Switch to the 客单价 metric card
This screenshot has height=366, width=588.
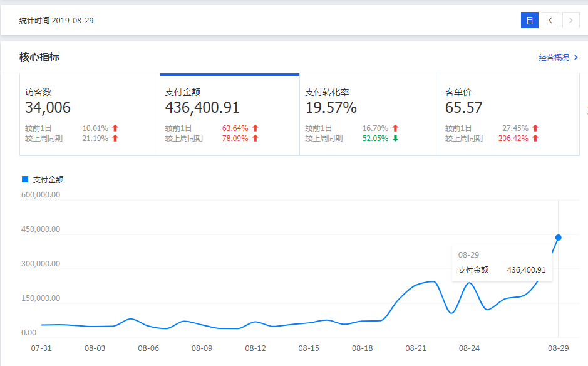tap(509, 115)
